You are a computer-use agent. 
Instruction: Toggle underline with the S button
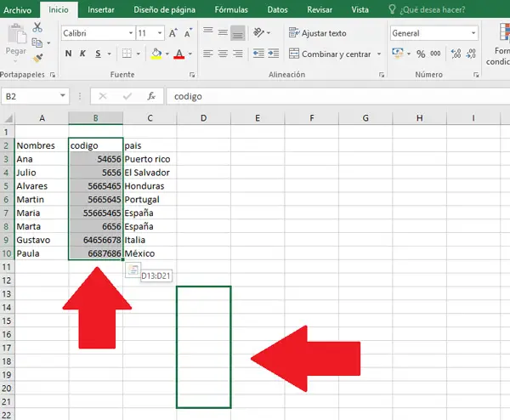point(98,54)
